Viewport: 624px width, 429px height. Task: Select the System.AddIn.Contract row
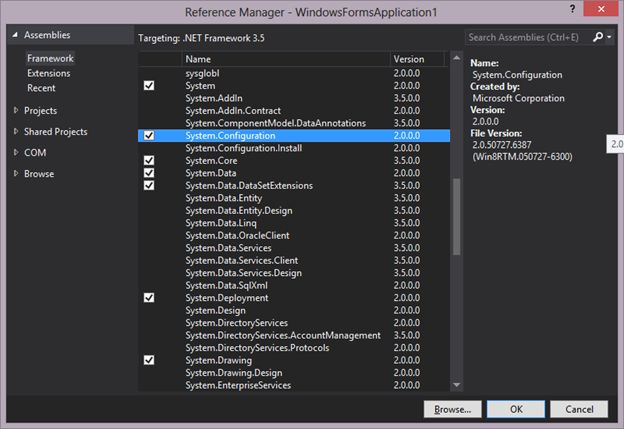pos(294,111)
